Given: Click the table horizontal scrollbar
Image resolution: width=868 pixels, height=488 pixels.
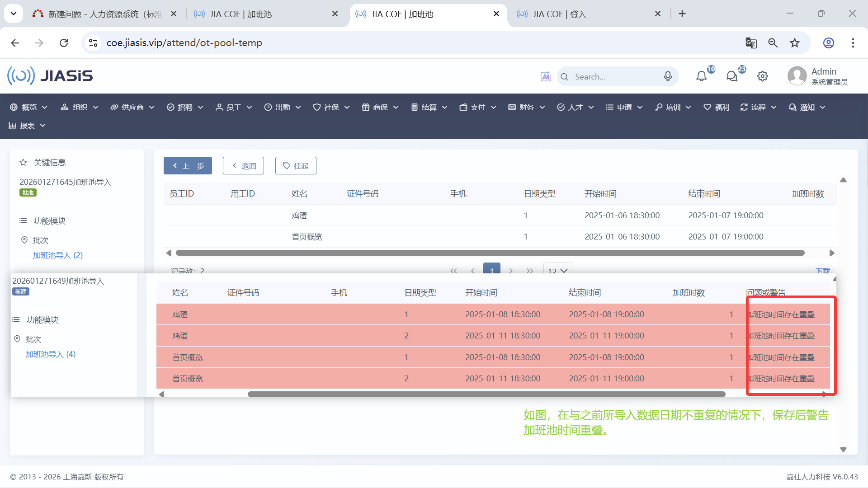Looking at the screenshot, I should click(490, 253).
